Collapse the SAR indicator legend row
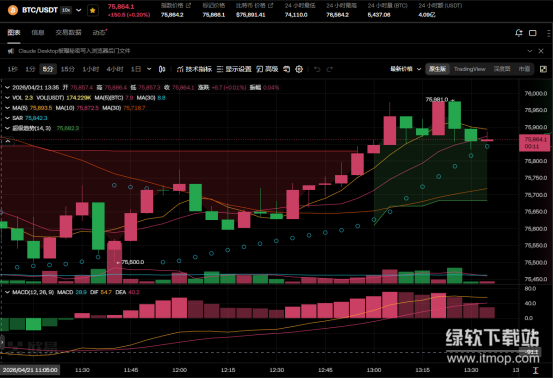This screenshot has height=378, width=554. coord(7,118)
